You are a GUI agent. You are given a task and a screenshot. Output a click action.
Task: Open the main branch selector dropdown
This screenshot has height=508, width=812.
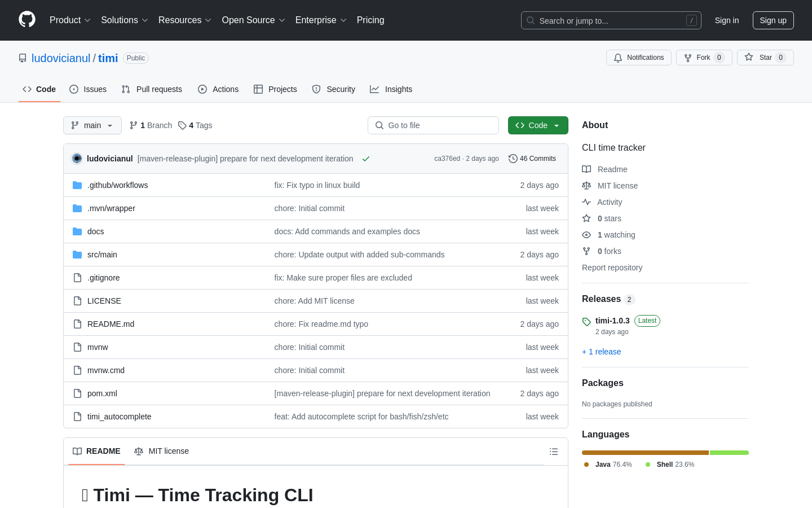coord(92,125)
